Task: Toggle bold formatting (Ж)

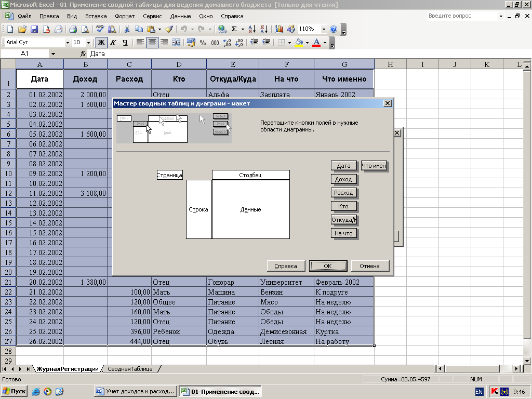Action: click(x=101, y=43)
